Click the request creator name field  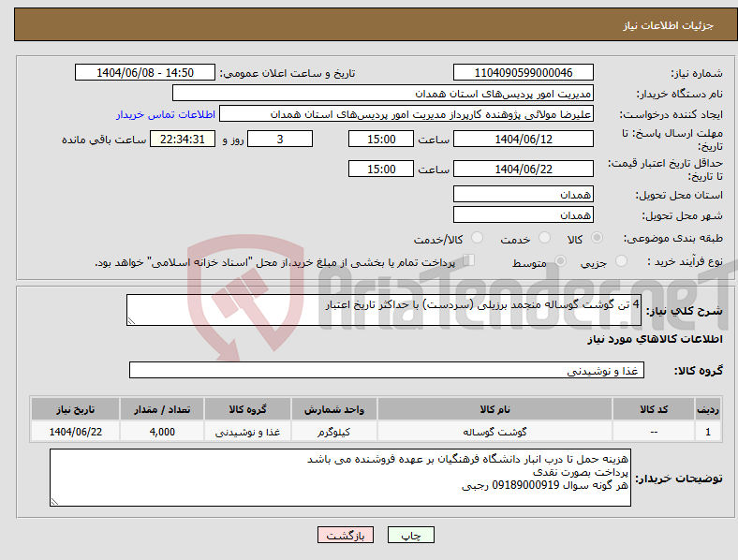(x=406, y=114)
